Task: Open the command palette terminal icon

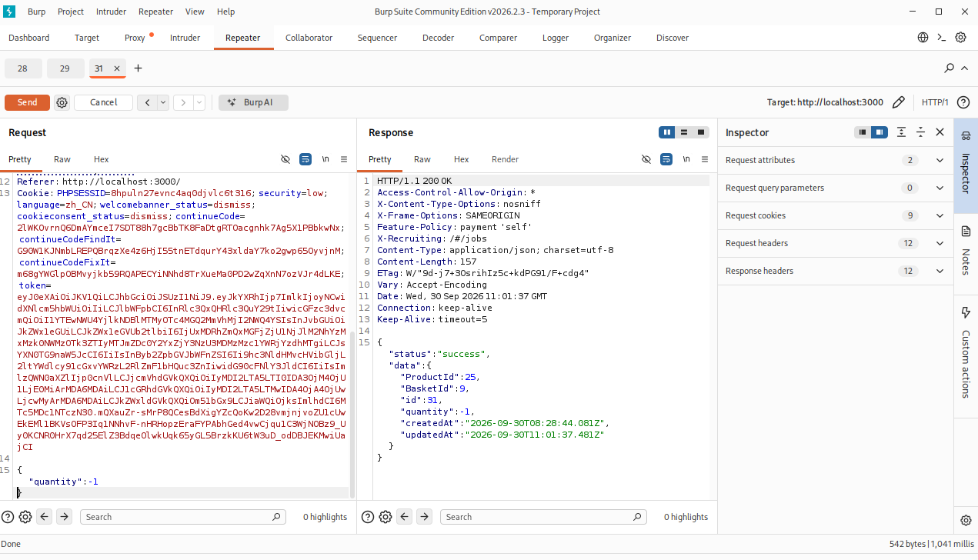Action: (941, 38)
